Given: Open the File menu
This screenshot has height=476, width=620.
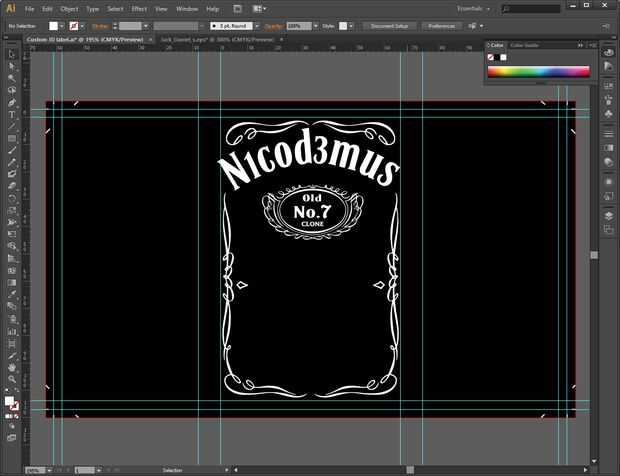Looking at the screenshot, I should click(x=29, y=9).
